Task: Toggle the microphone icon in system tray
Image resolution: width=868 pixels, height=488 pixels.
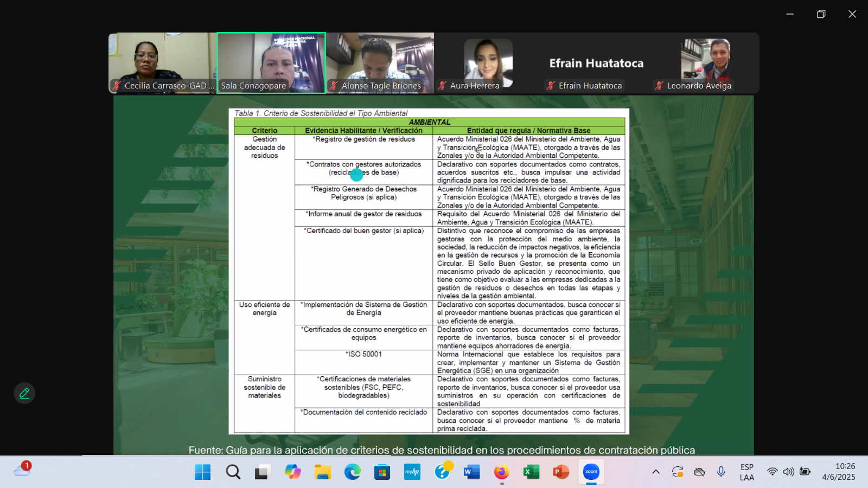Action: [721, 472]
